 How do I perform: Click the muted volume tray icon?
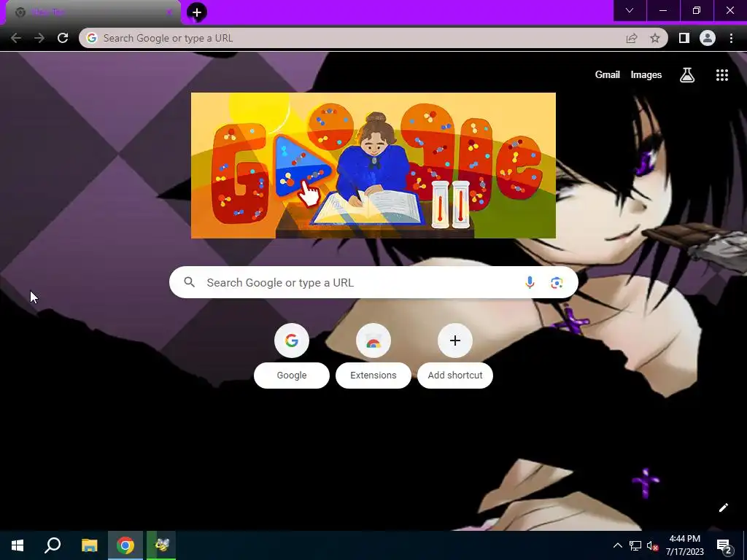(x=652, y=545)
